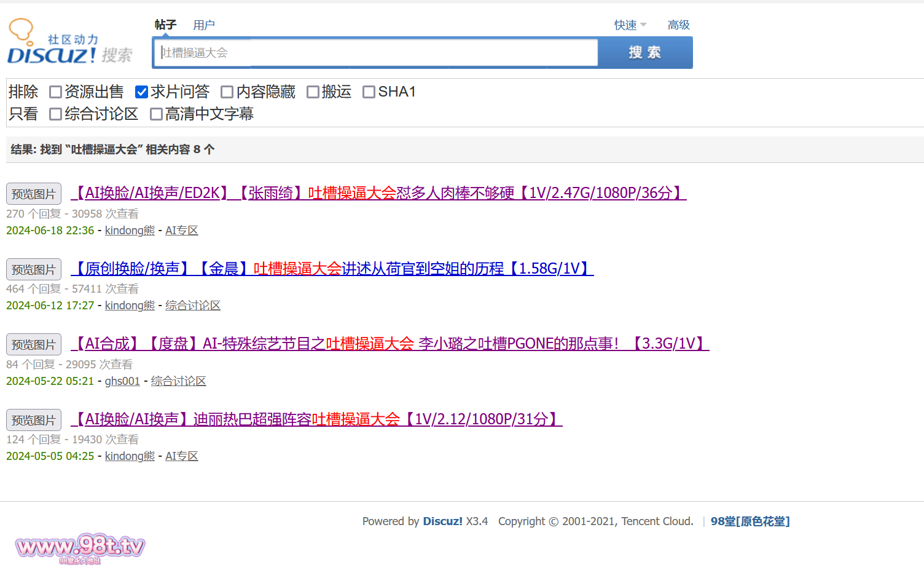
Task: Check the 高清中文字幕 only-view checkbox
Action: [156, 114]
